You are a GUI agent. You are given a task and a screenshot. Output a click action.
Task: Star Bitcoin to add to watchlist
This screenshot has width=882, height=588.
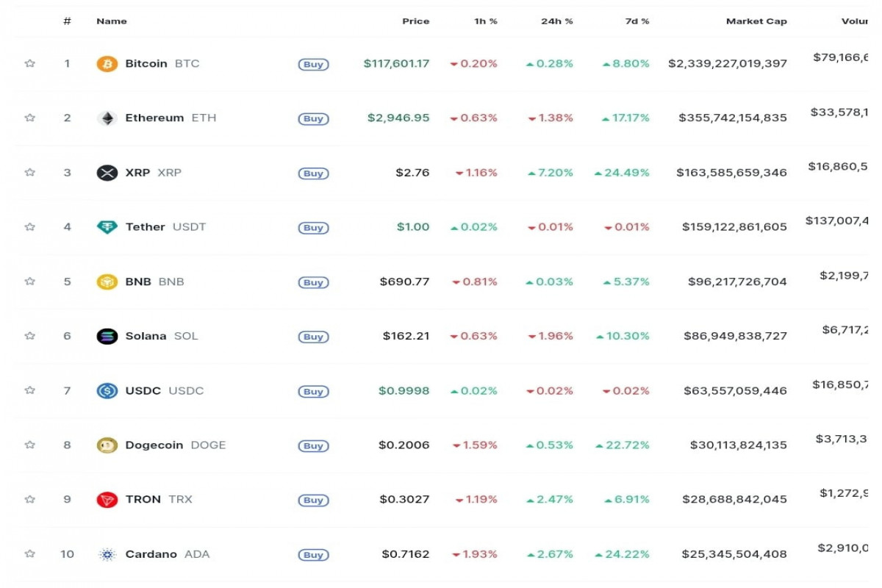click(x=30, y=63)
